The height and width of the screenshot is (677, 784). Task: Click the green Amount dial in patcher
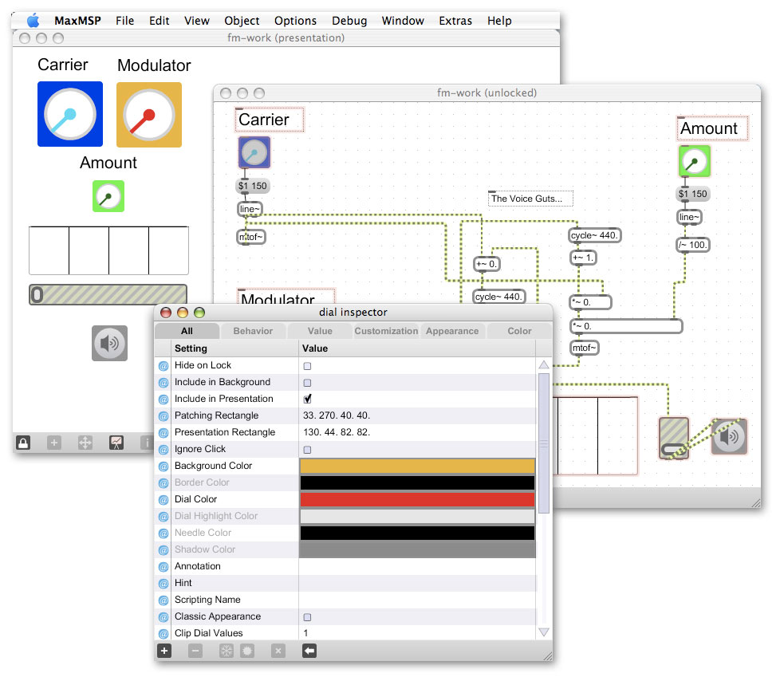(x=694, y=162)
